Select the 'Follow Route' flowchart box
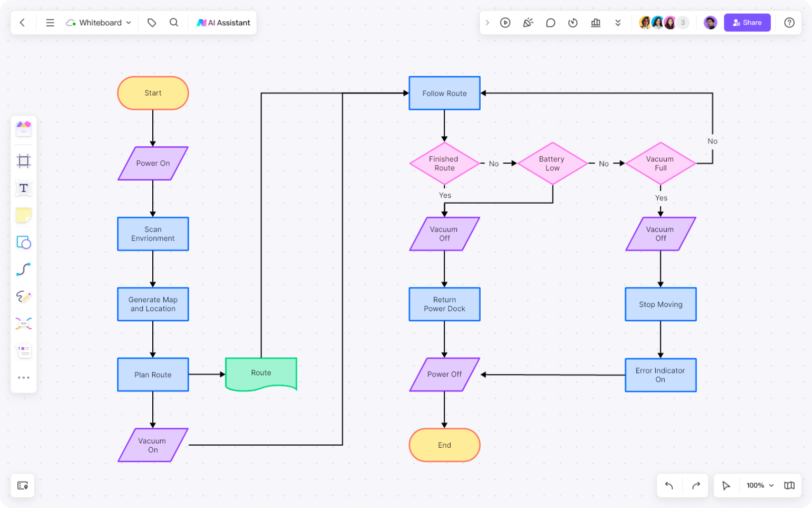Screen dimensions: 812x508 (x=444, y=93)
